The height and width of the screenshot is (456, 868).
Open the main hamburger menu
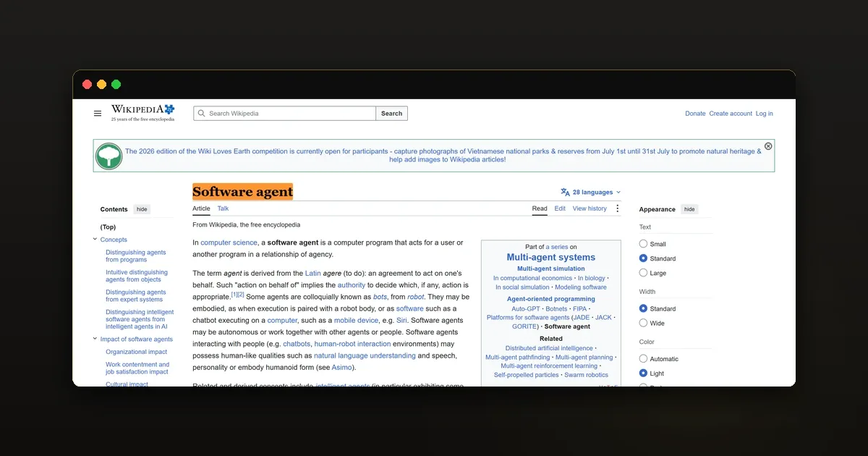[98, 114]
